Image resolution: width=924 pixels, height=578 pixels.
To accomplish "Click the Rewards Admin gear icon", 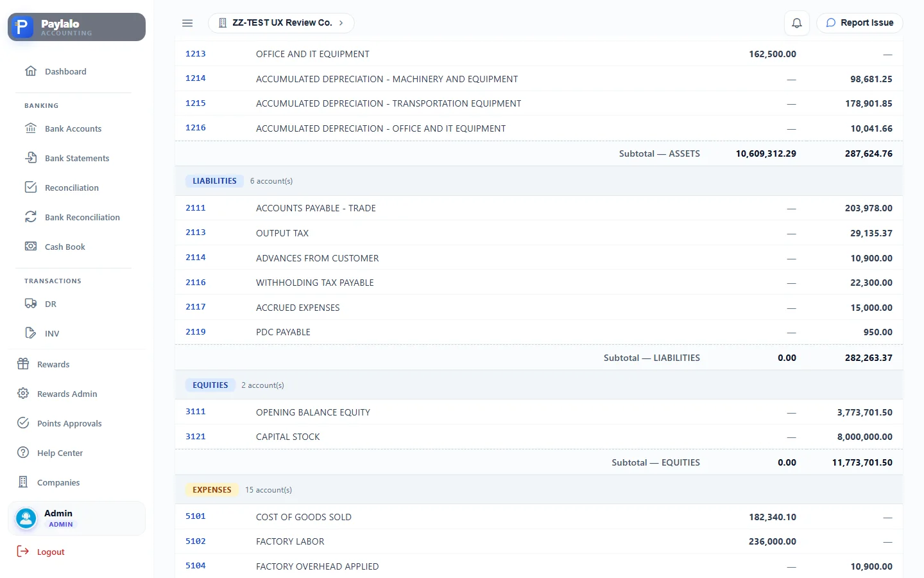I will coord(23,394).
